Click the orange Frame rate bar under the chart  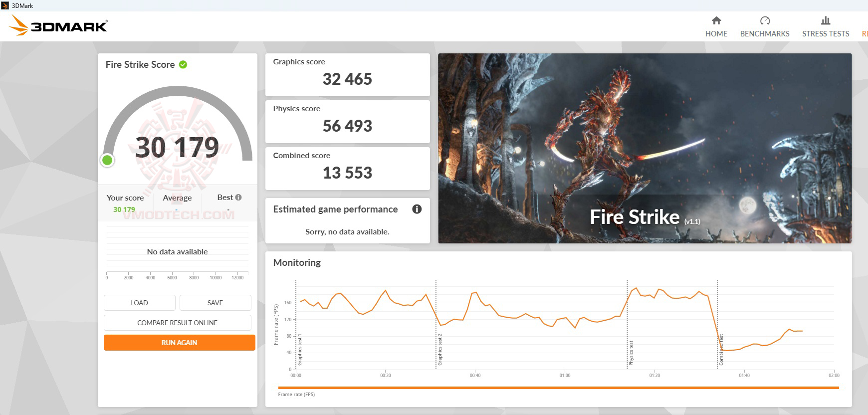[x=558, y=388]
